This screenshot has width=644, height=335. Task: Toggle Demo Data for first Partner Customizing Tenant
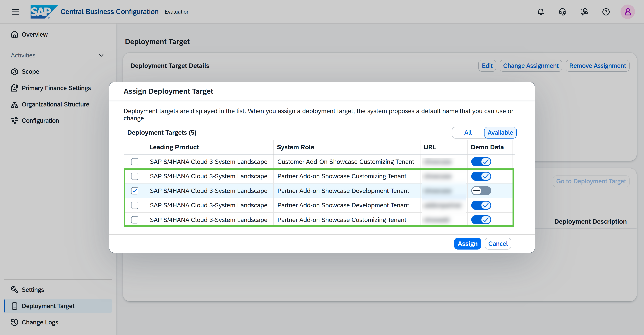[481, 176]
